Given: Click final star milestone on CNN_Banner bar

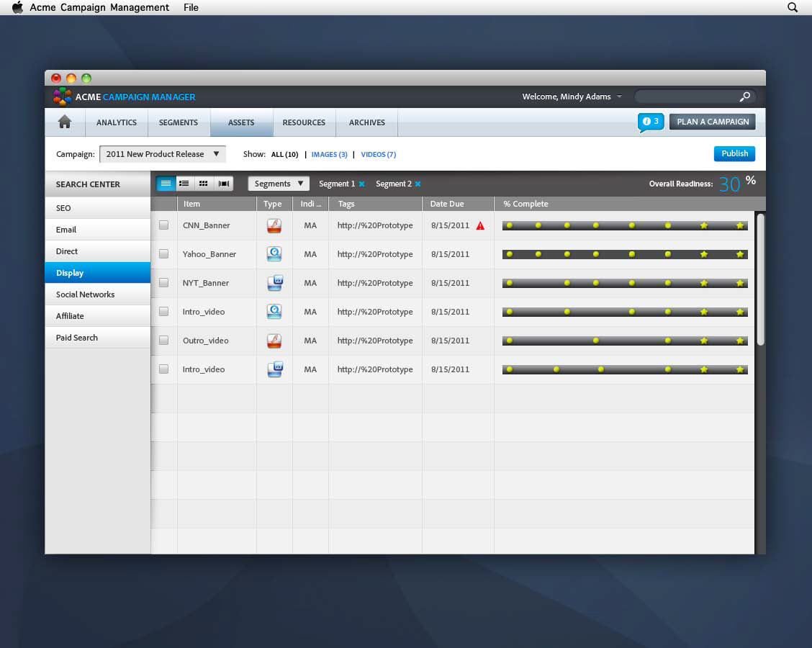Looking at the screenshot, I should pos(740,225).
